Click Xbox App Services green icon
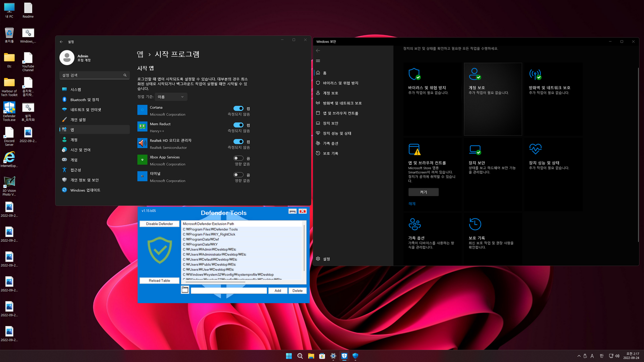 point(142,159)
